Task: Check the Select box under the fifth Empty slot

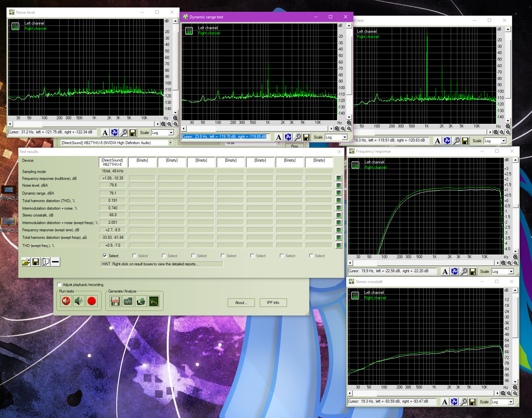Action: [x=252, y=256]
